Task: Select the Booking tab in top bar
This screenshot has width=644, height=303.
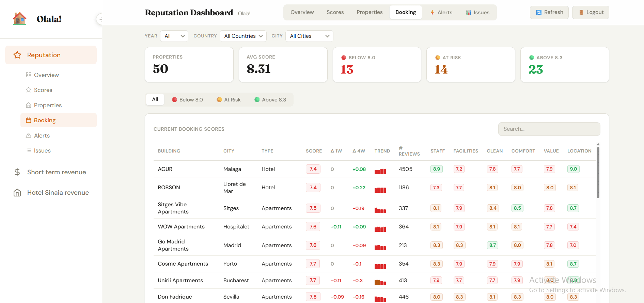Action: click(x=406, y=12)
